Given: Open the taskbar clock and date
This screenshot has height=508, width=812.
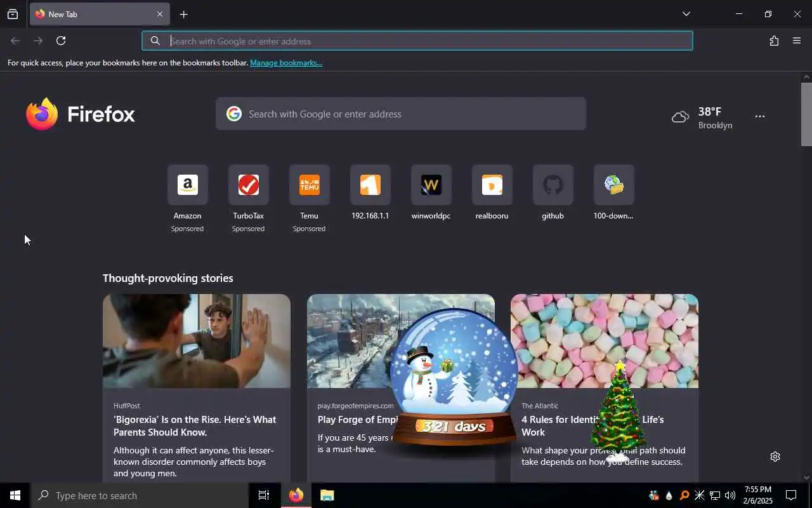Looking at the screenshot, I should (x=758, y=495).
